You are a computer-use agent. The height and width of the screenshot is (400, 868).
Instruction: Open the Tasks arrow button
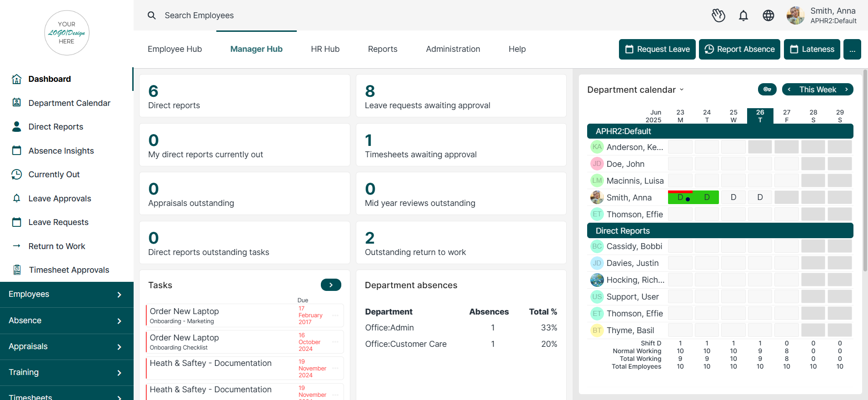(331, 285)
